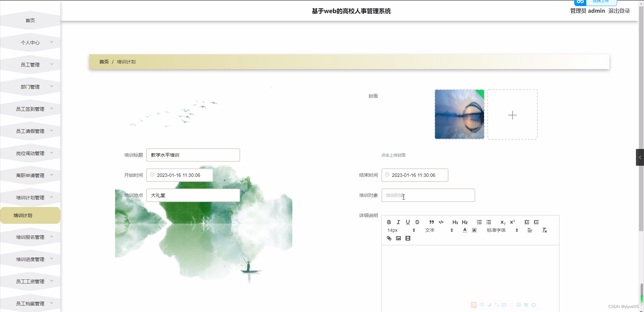
Task: Click the 开始时间 date input
Action: (x=180, y=175)
